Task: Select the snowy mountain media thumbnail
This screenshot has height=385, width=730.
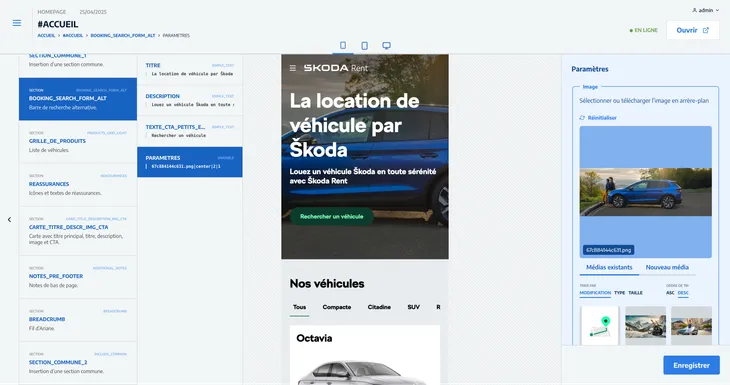Action: (x=645, y=325)
